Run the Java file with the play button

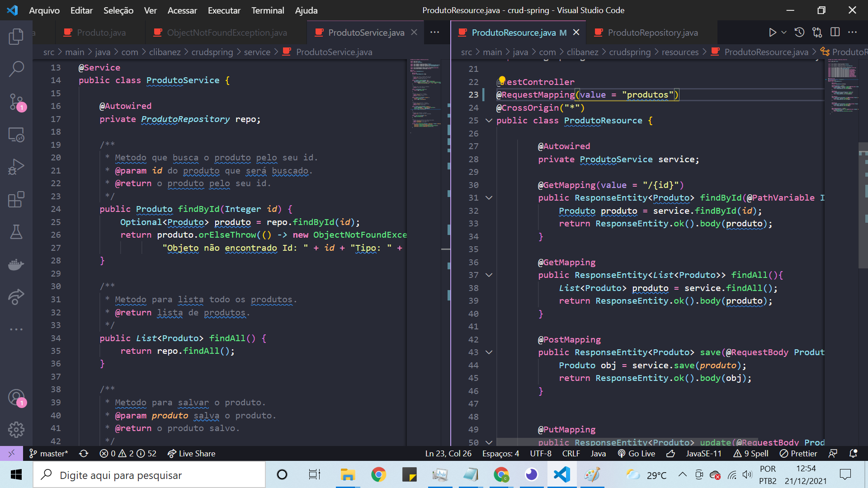coord(773,32)
